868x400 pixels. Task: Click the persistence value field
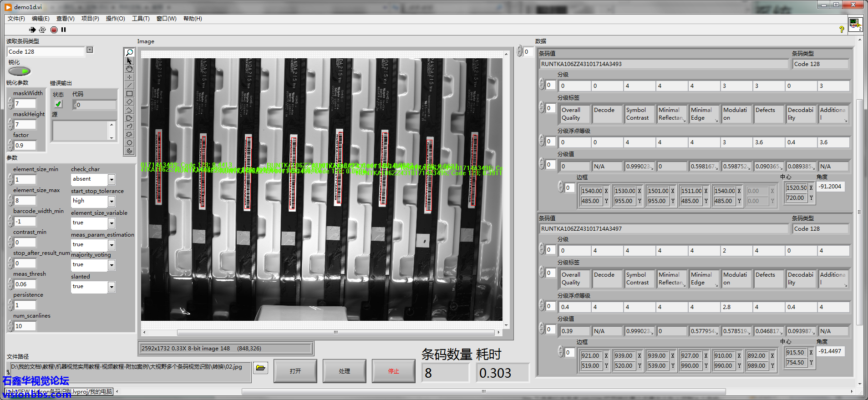[x=25, y=305]
